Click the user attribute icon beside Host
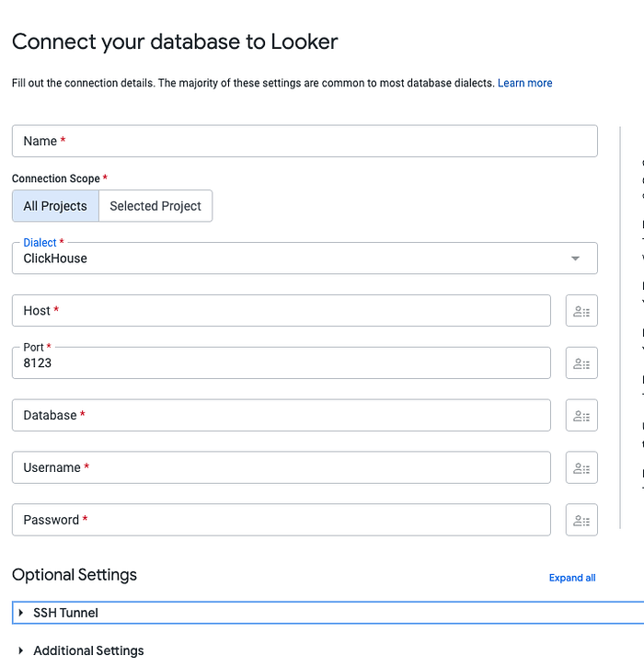 (581, 311)
